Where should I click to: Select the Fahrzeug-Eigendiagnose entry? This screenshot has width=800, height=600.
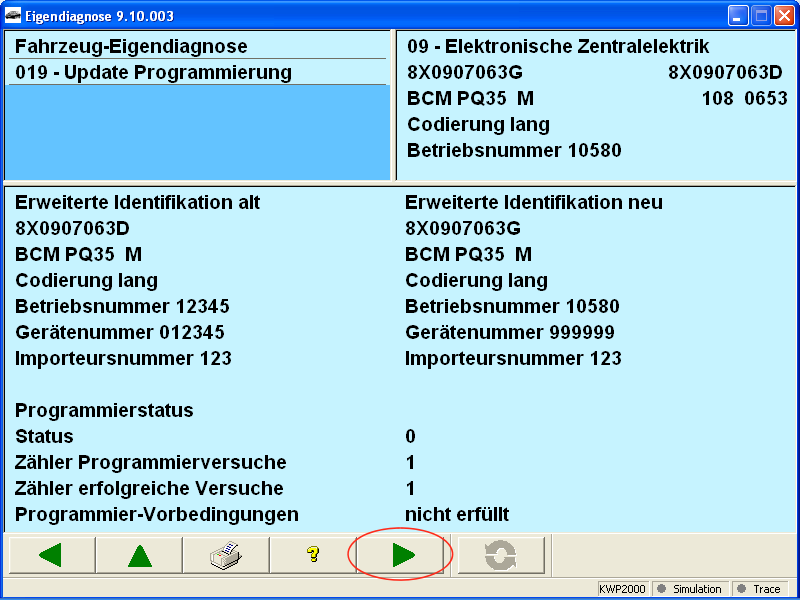point(131,47)
